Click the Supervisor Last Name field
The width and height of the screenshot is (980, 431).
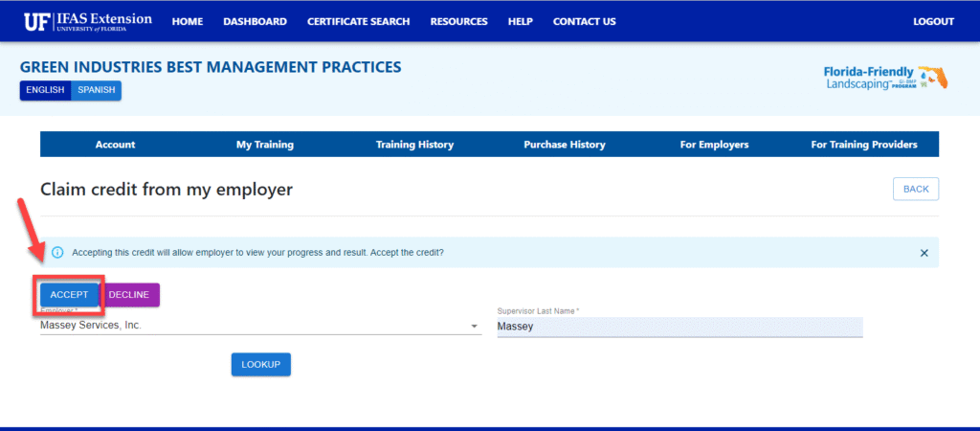[x=679, y=327]
